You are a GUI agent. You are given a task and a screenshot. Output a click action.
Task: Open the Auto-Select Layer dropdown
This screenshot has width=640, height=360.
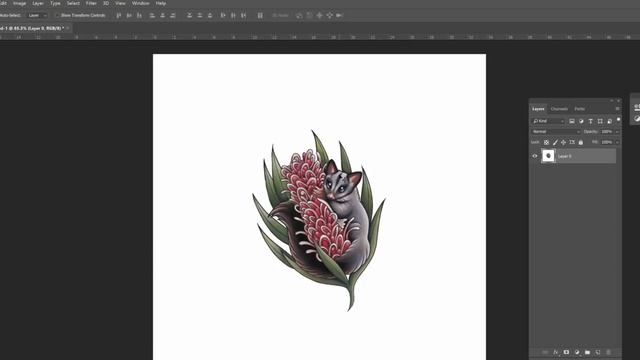37,16
